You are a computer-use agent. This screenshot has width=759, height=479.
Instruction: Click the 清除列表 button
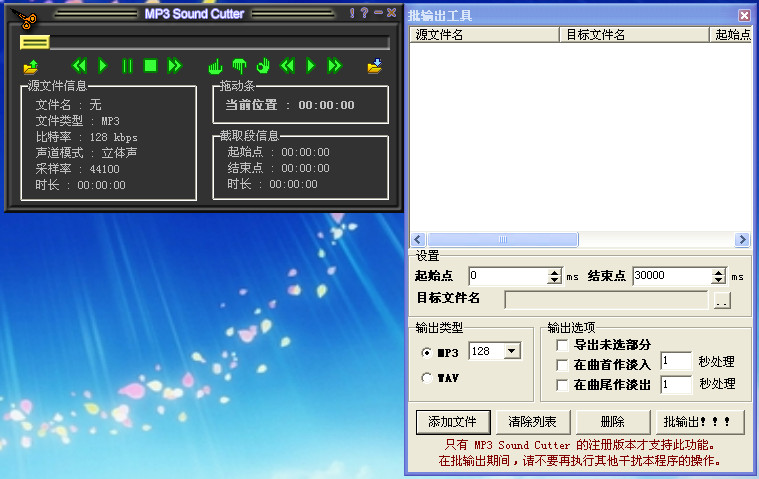[532, 422]
